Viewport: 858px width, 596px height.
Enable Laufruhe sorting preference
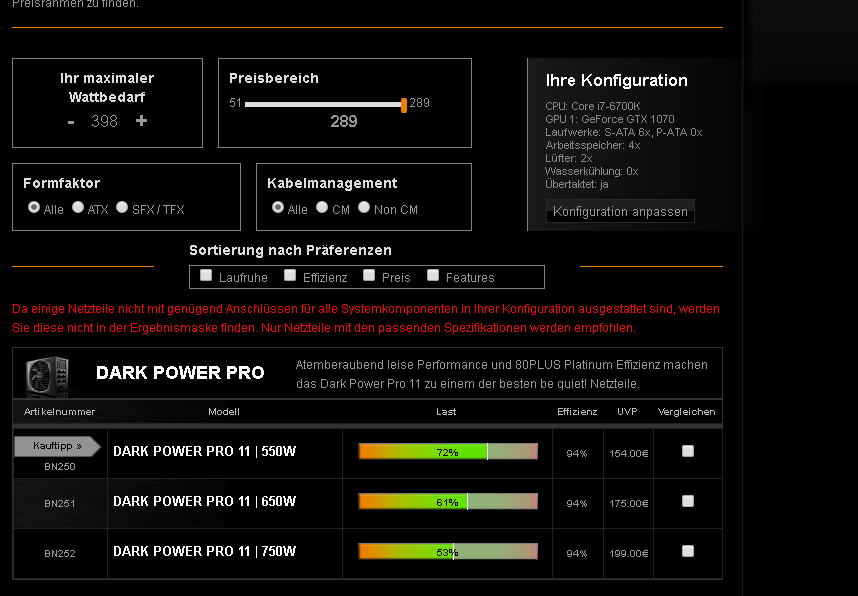(206, 275)
